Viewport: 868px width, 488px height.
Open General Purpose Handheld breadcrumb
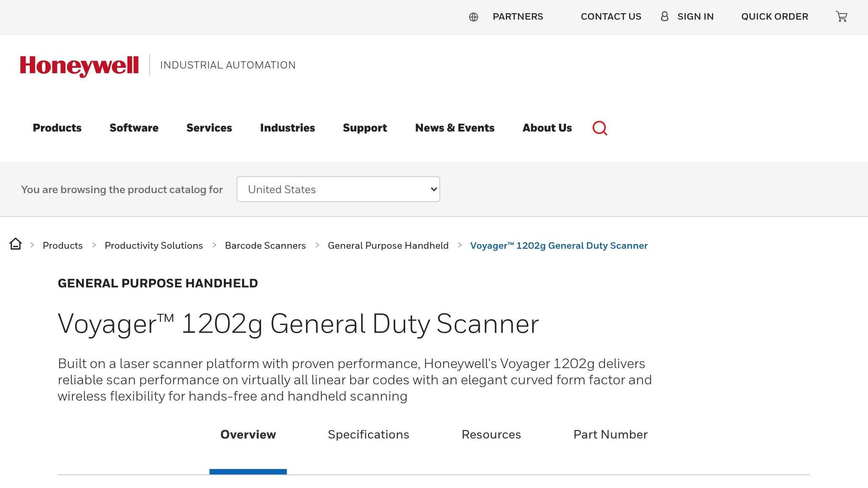point(388,245)
